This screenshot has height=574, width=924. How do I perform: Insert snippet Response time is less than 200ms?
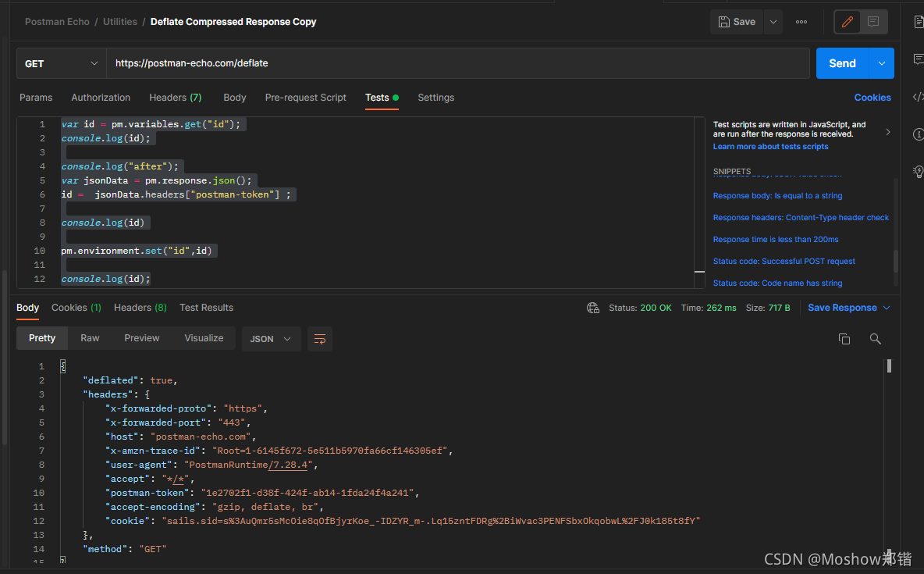[776, 239]
